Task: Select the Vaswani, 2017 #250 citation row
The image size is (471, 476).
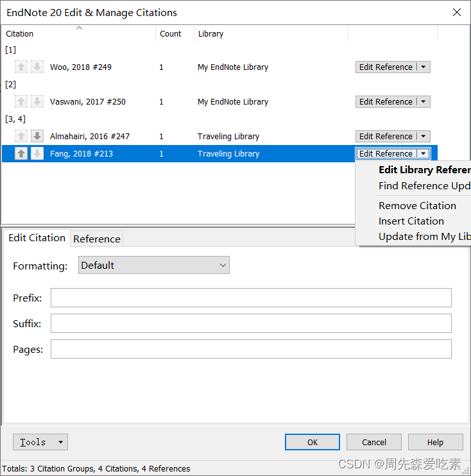Action: point(219,102)
